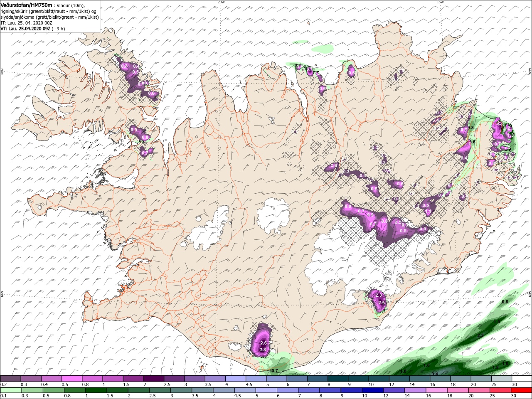Click the 0.7 value on the south coast
The image size is (532, 399).
point(274,370)
